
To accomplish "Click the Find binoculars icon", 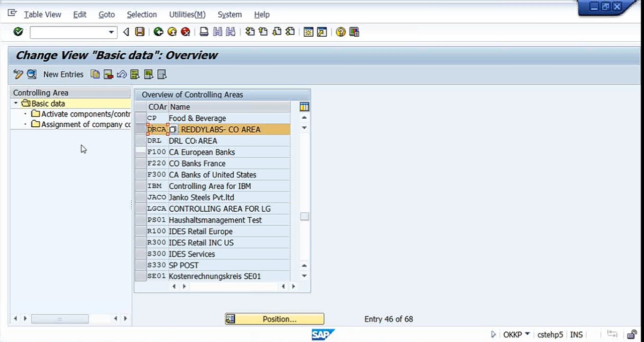I will pos(217,32).
